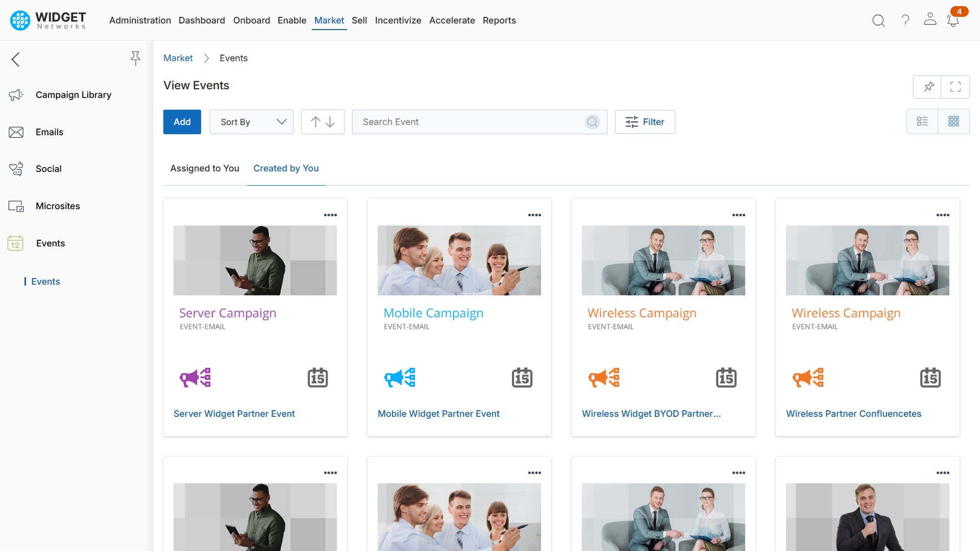The image size is (980, 551).
Task: Switch to grid view layout
Action: (954, 121)
